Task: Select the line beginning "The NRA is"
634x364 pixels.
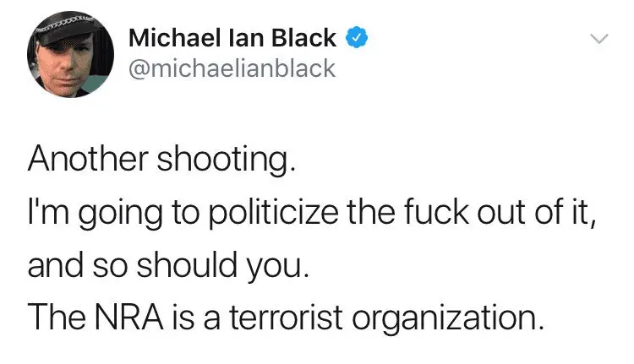Action: tap(286, 318)
